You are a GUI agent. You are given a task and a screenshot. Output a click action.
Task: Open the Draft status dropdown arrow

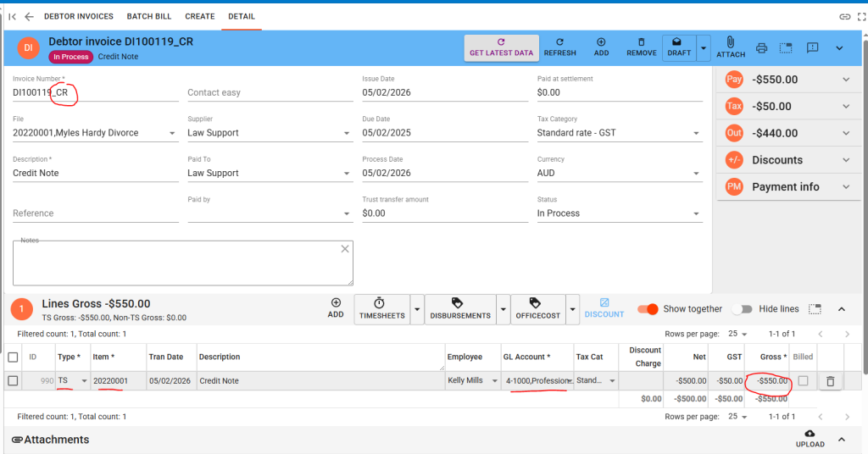(703, 48)
